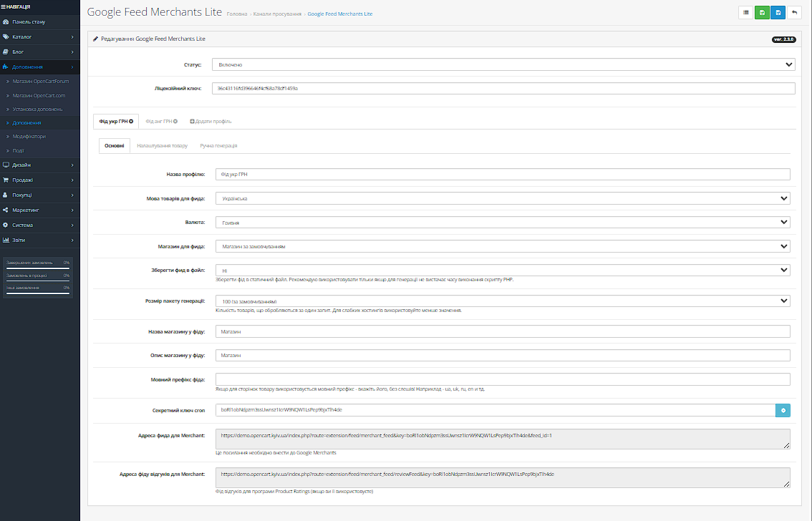
Task: Click the ver. 2.3.0 badge
Action: [x=783, y=39]
